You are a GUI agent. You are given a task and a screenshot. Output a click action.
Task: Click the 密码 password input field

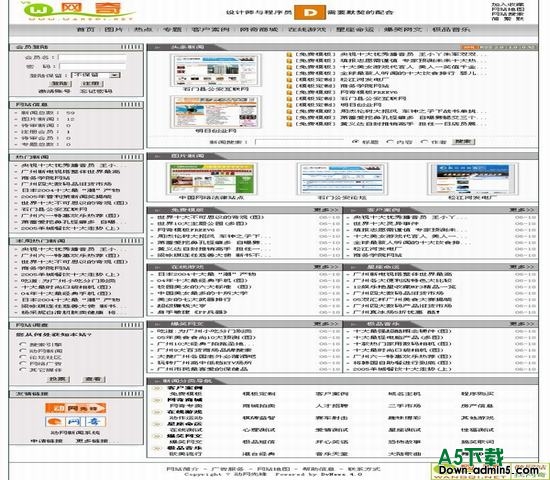(93, 66)
